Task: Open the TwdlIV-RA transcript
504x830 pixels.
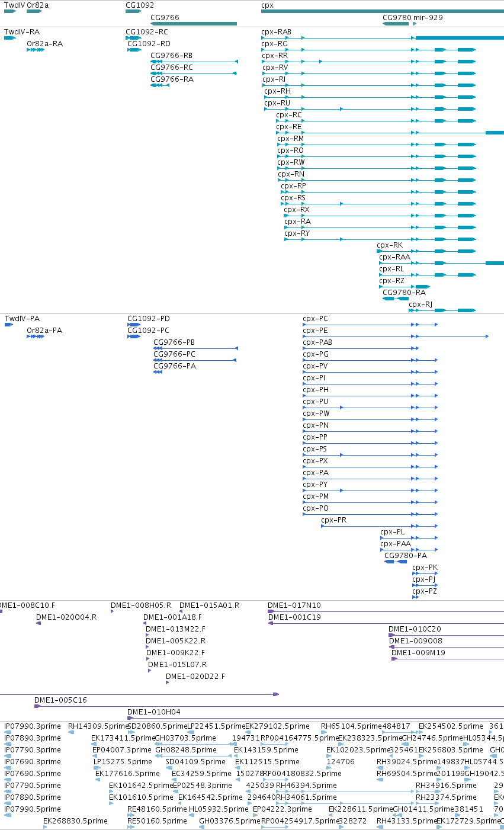Action: click(22, 32)
